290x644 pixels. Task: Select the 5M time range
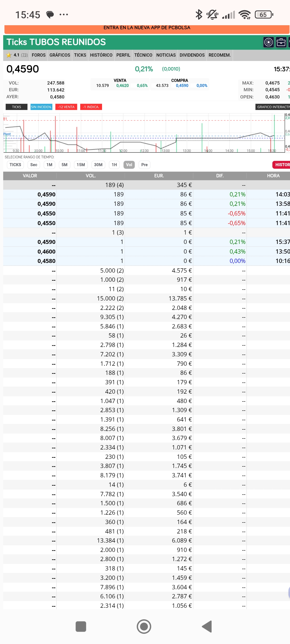[64, 165]
